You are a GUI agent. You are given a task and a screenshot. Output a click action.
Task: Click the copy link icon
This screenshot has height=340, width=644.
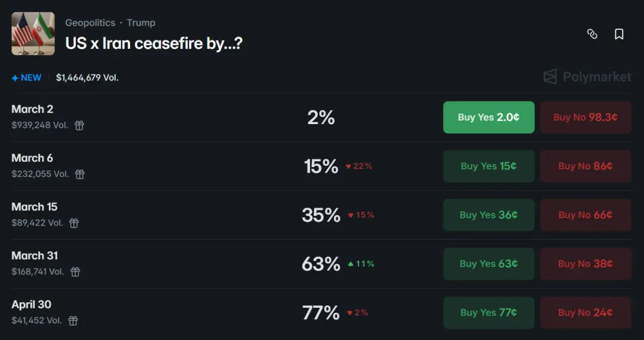click(592, 34)
